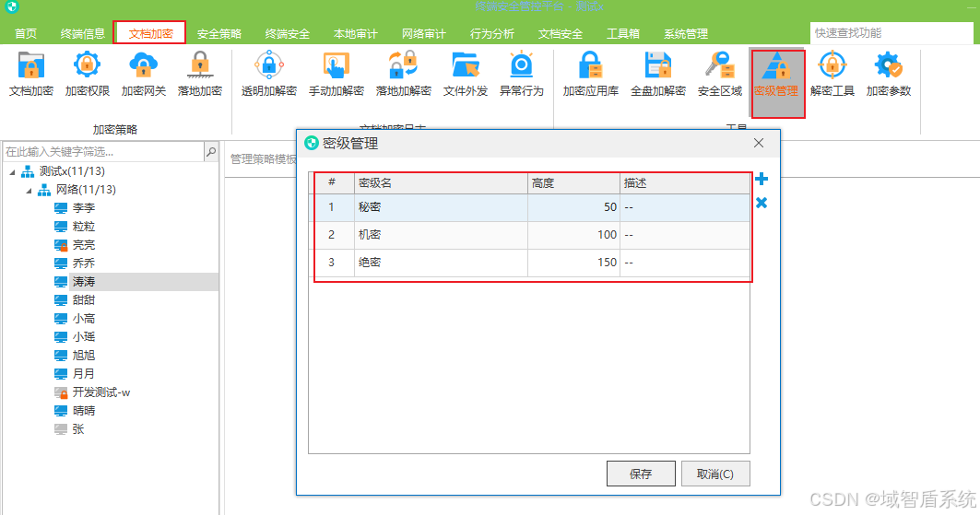The height and width of the screenshot is (515, 980).
Task: Select terminal 旭旭 in the tree
Action: click(x=84, y=356)
